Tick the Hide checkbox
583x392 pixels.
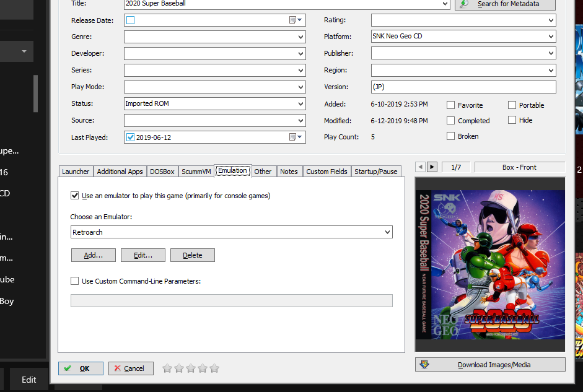tap(512, 120)
